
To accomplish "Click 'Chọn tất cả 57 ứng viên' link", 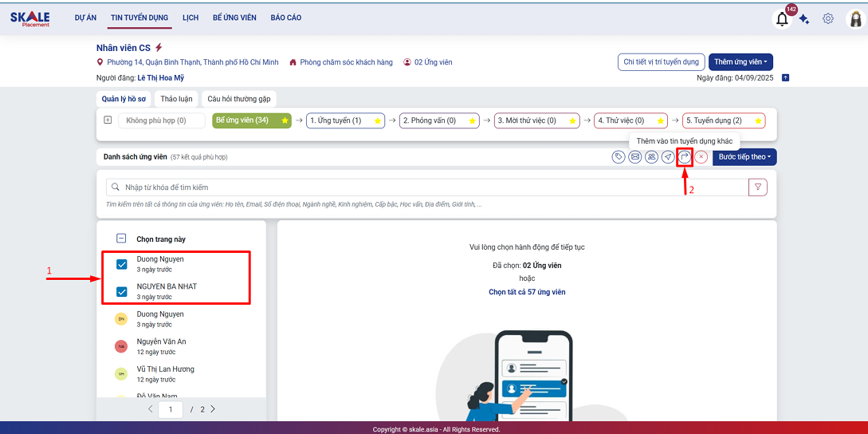I will click(x=527, y=292).
